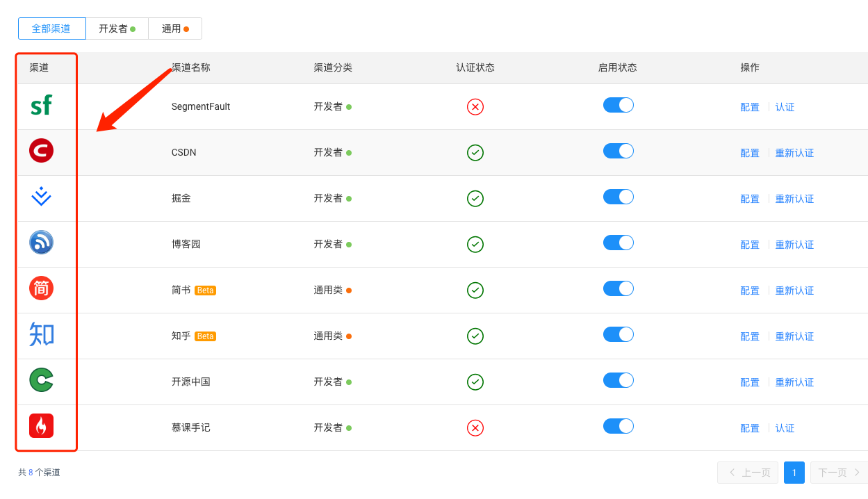Turn off the 简书 channel switch
Image resolution: width=868 pixels, height=499 pixels.
click(619, 288)
